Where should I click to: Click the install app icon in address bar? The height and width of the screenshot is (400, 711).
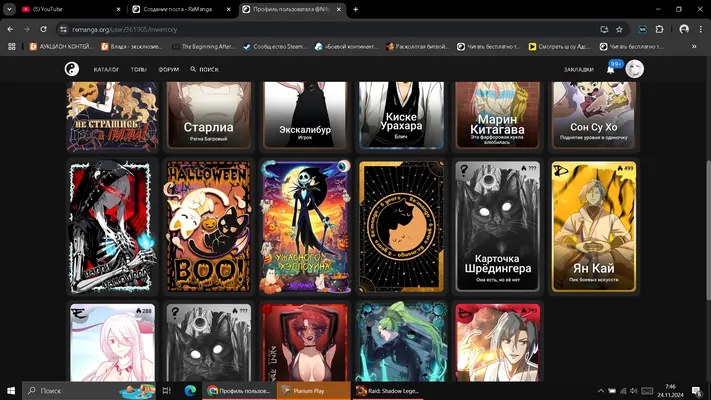click(x=604, y=29)
